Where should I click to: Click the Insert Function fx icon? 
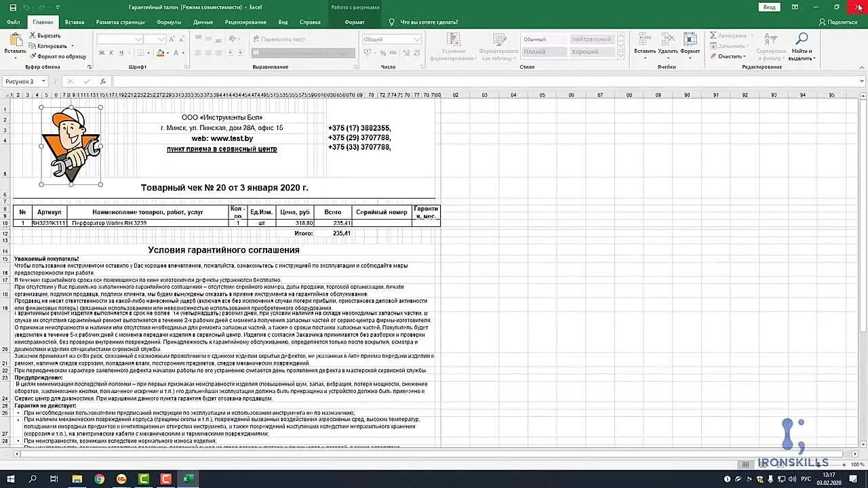103,81
